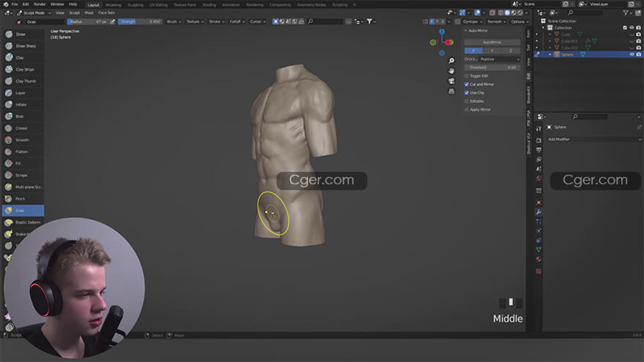Select the Multi-plane Scrape brush
644x362 pixels.
(23, 187)
